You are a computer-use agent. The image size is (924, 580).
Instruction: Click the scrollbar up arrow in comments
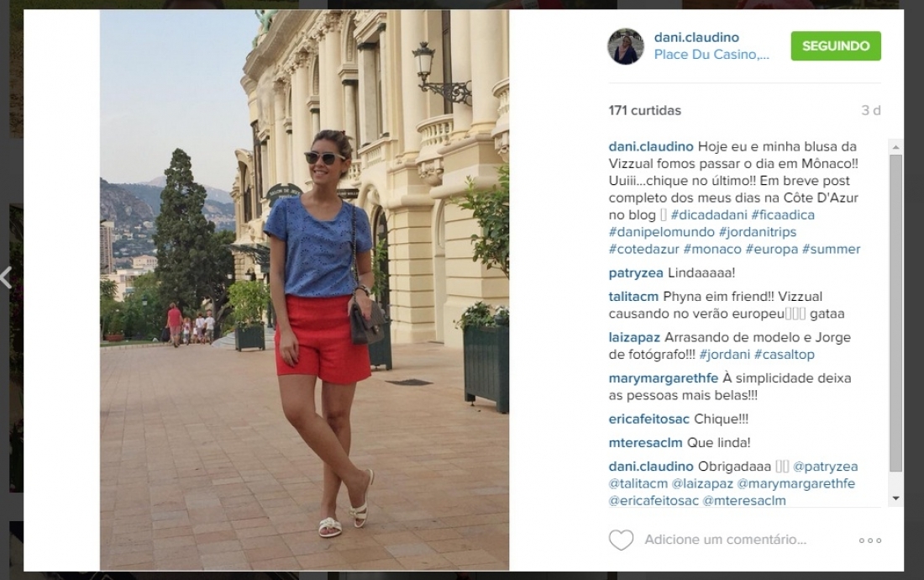pyautogui.click(x=895, y=147)
